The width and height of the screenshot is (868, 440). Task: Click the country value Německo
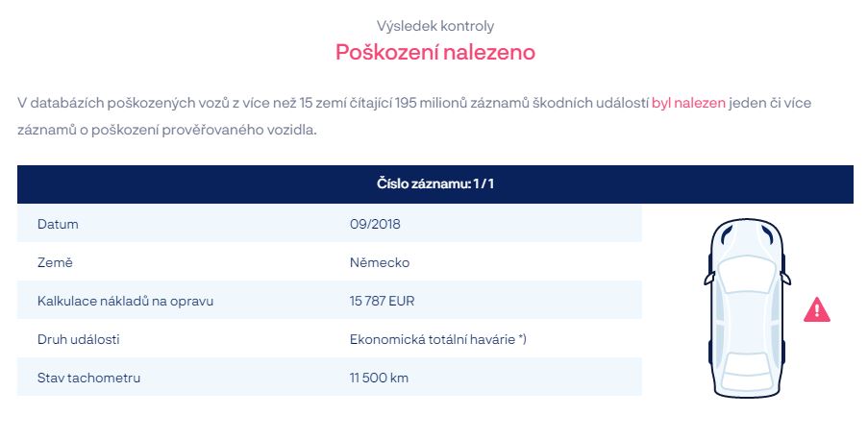(x=379, y=262)
